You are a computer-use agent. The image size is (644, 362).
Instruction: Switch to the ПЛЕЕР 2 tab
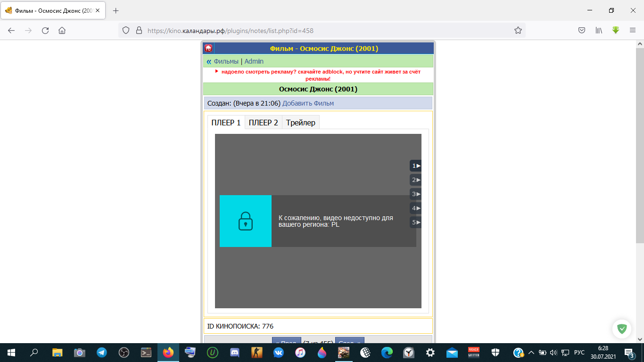click(263, 123)
